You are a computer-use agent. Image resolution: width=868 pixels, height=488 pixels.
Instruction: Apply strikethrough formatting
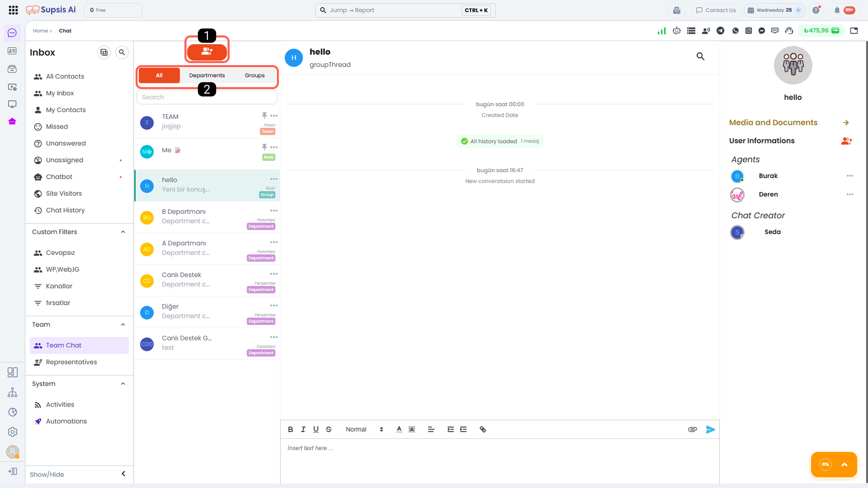[329, 429]
